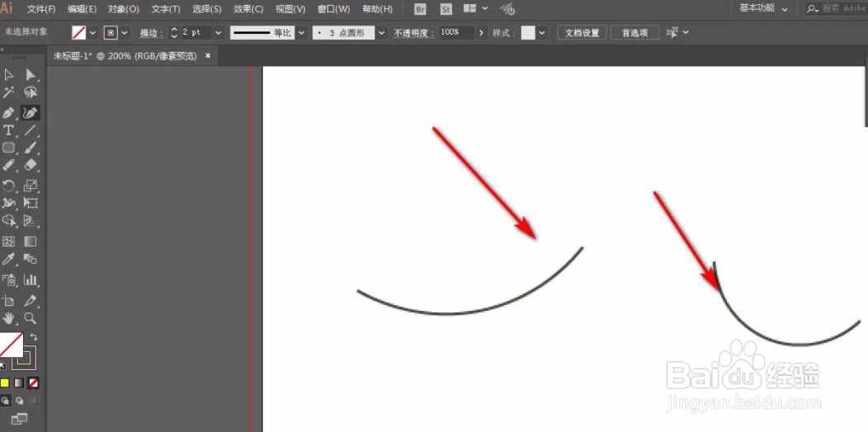Open the 对象(O) menu
This screenshot has width=868, height=432.
tap(124, 9)
